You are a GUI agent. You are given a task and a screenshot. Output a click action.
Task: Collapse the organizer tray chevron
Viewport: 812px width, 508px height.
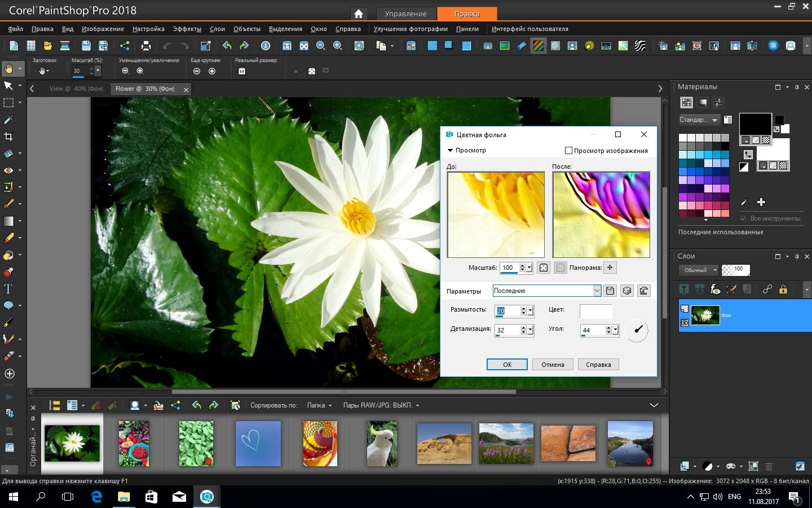pos(654,405)
